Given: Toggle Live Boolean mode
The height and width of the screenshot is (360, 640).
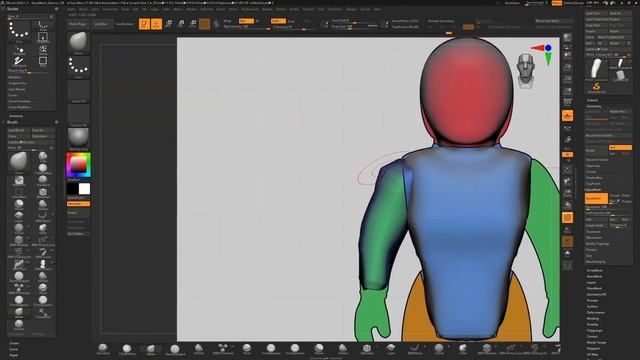Looking at the screenshot, I should (x=124, y=24).
